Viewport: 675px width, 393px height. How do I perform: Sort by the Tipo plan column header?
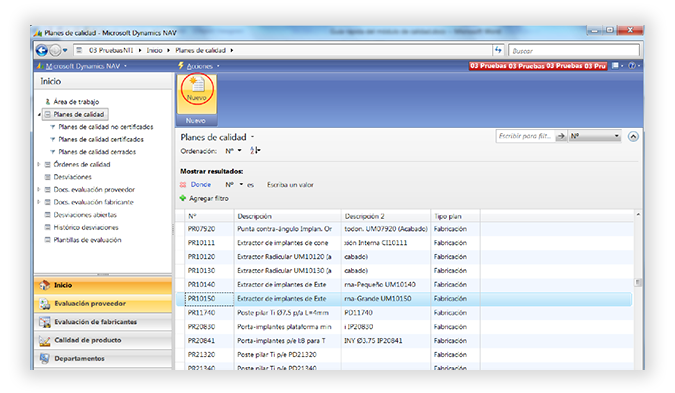click(x=455, y=216)
